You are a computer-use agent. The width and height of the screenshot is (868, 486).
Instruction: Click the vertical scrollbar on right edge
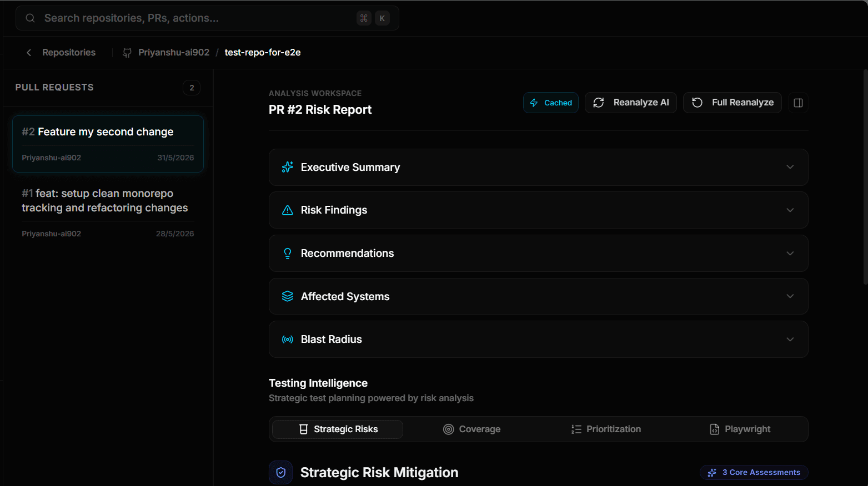[865, 178]
